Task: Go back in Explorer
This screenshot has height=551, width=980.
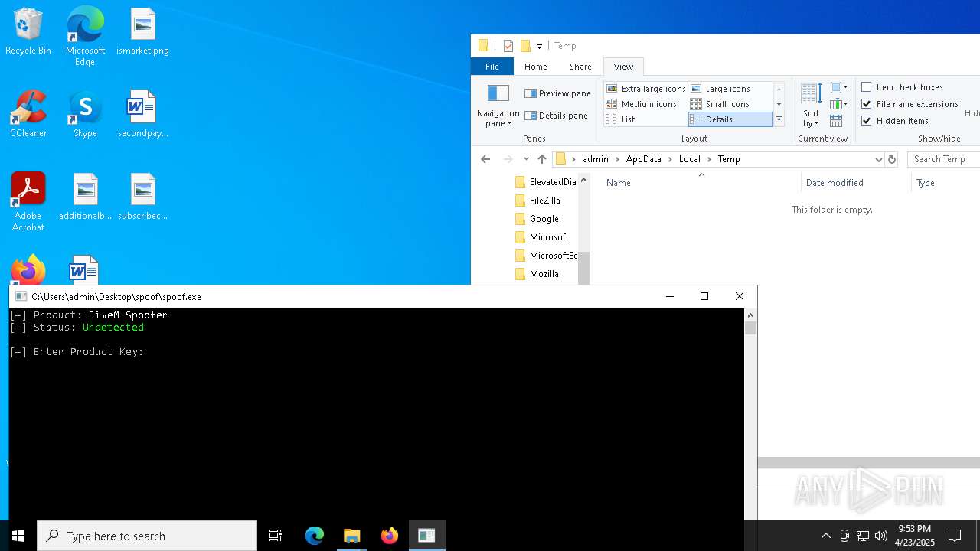Action: [x=485, y=159]
